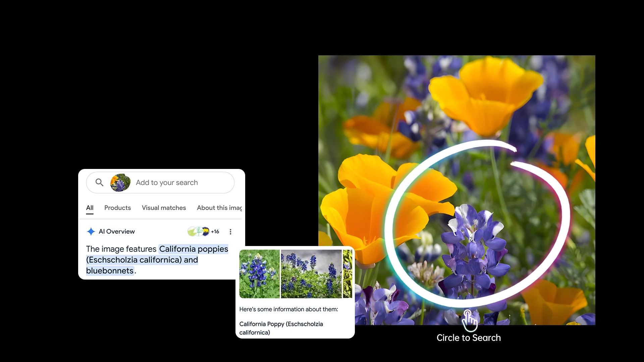Click the magnifying glass search icon

click(x=99, y=182)
